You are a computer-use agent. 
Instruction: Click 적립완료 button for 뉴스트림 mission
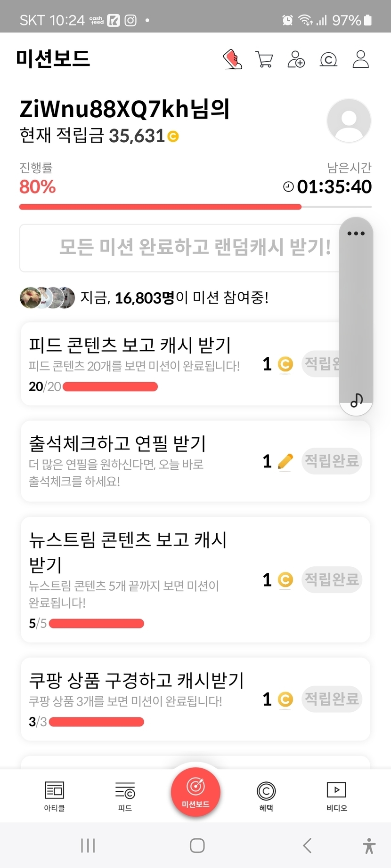(332, 579)
